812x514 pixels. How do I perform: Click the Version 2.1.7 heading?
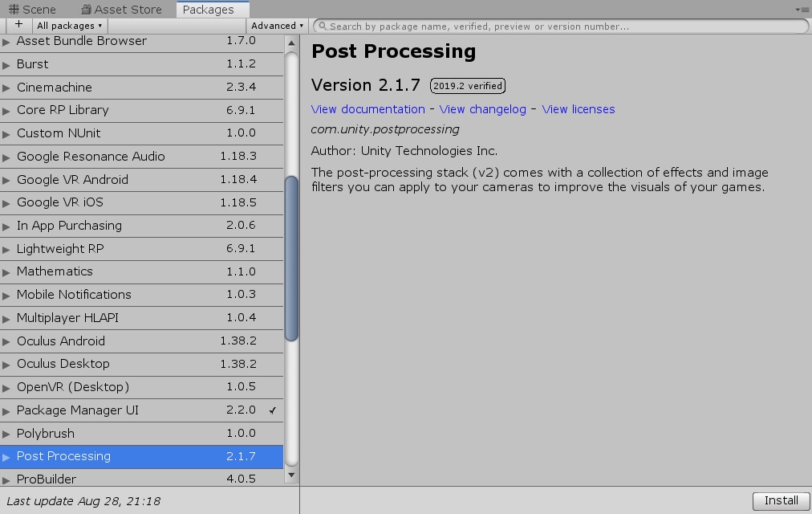click(366, 85)
